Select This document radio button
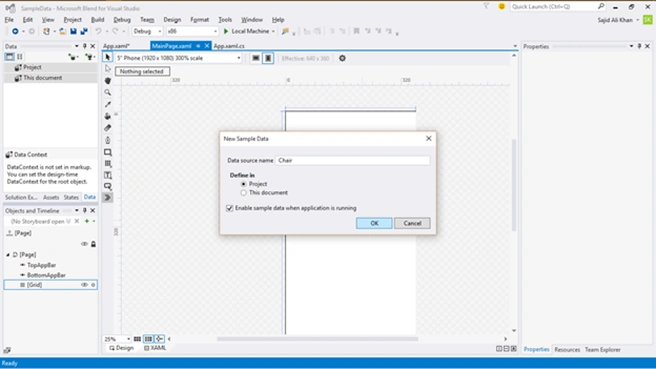 click(x=243, y=193)
